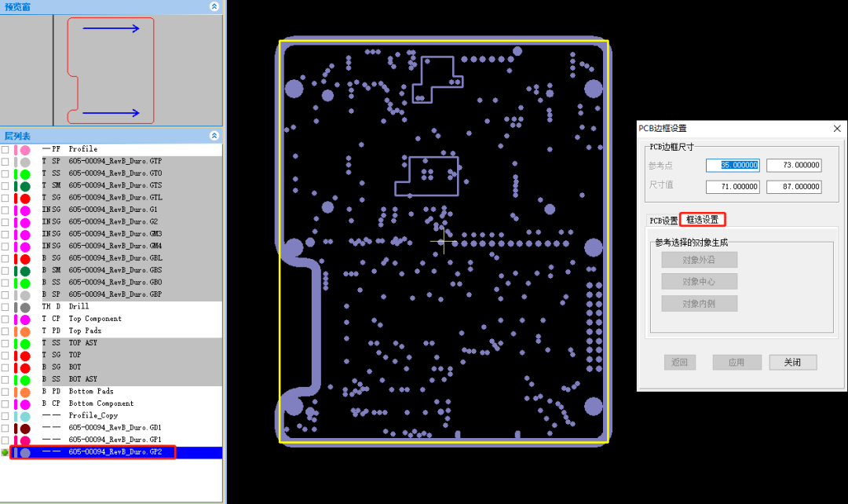
Task: Click the green active-layer indicator beside GP2
Action: [5, 453]
